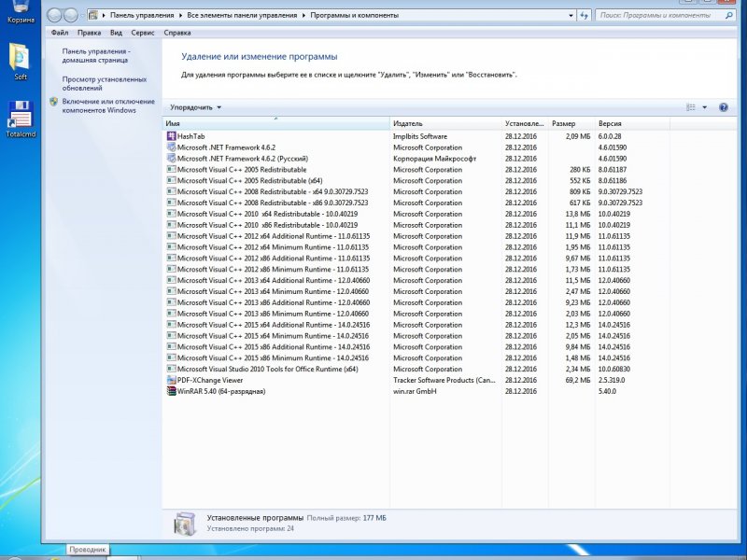Open help with the blue question mark
This screenshot has height=560, width=747.
[x=723, y=107]
